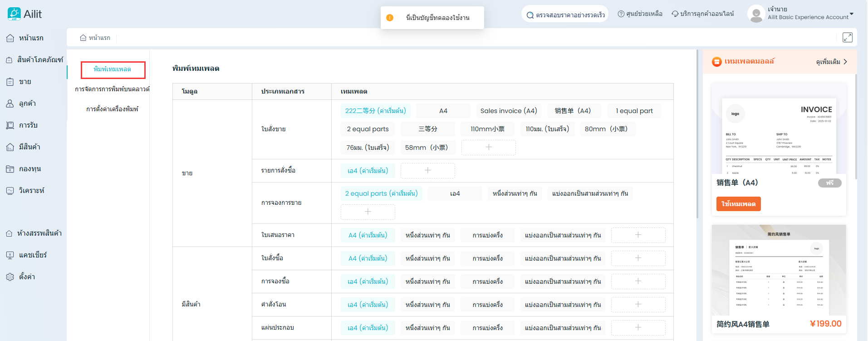Switch to the หน้าแรก breadcrumb tab
This screenshot has height=341, width=868.
coord(95,38)
